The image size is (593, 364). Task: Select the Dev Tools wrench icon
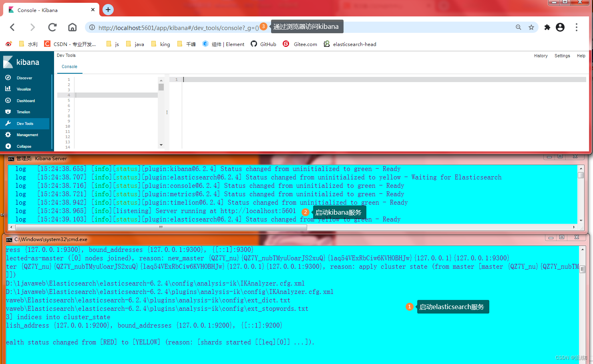[x=8, y=123]
